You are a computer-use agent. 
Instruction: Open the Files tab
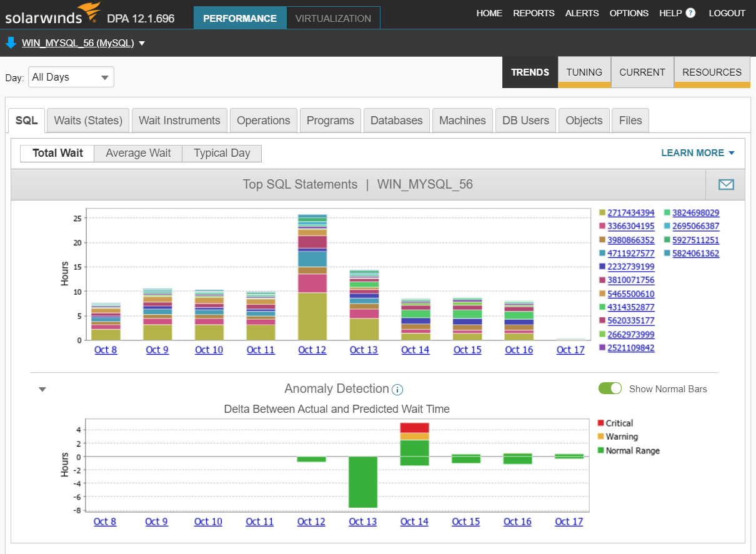(x=630, y=121)
